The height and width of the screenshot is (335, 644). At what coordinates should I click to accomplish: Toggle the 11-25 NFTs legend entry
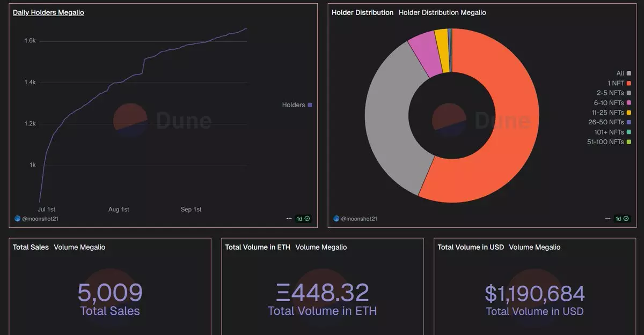point(611,113)
